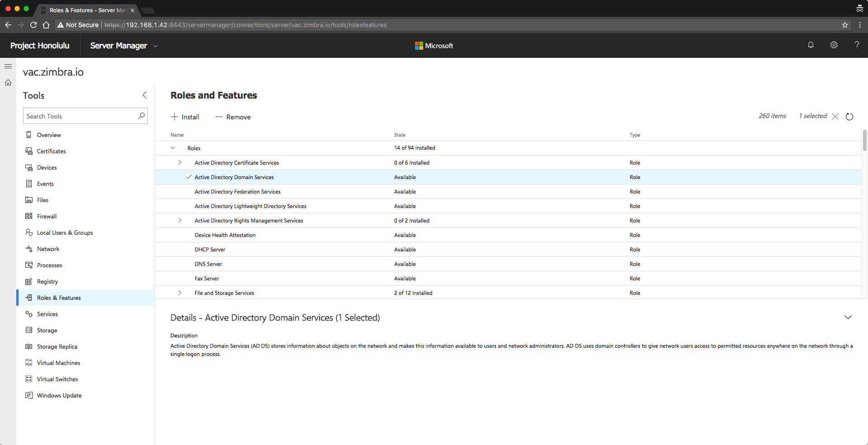868x445 pixels.
Task: Select the DHCP Server row
Action: coord(508,250)
